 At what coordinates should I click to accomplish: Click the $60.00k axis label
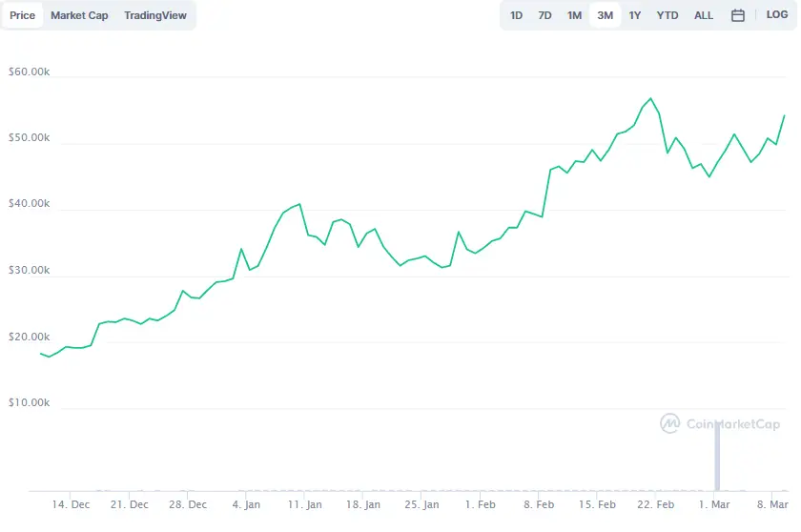[x=30, y=72]
